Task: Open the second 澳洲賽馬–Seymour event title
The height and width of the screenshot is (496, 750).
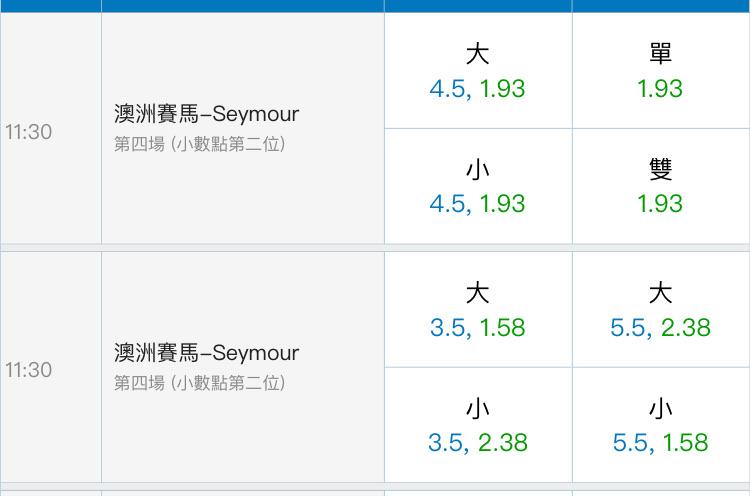Action: click(206, 353)
